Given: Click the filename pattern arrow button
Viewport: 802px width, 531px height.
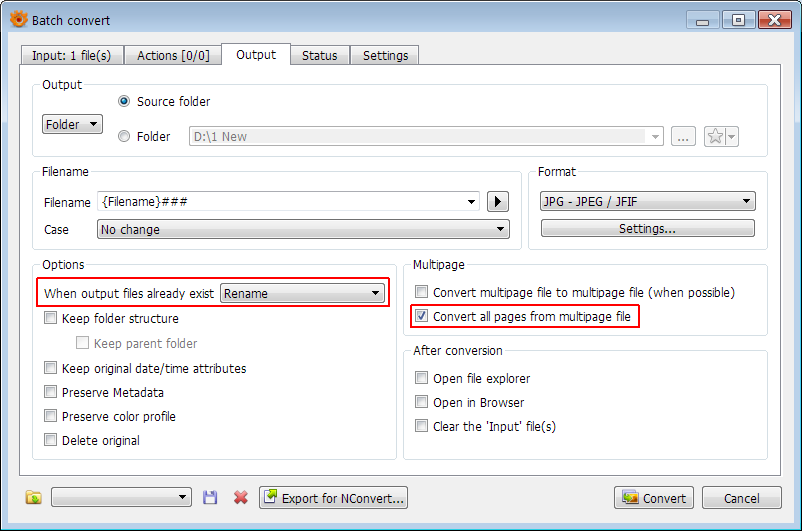Looking at the screenshot, I should click(x=498, y=202).
